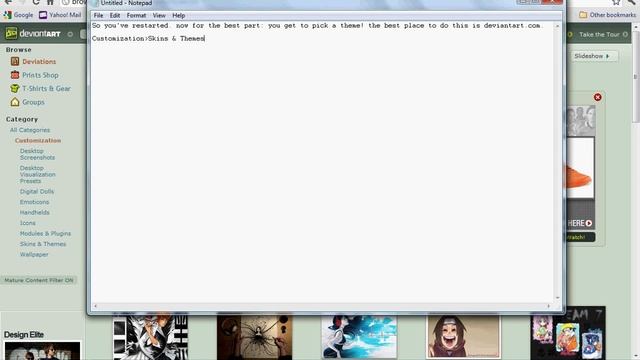This screenshot has height=360, width=640.
Task: Open Handhelds category
Action: click(35, 213)
